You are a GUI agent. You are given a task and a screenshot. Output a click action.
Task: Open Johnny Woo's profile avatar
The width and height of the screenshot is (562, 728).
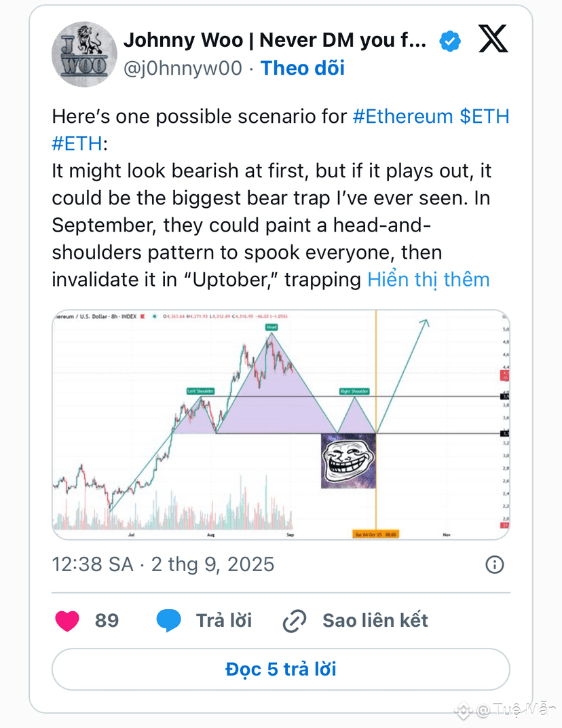pyautogui.click(x=84, y=54)
